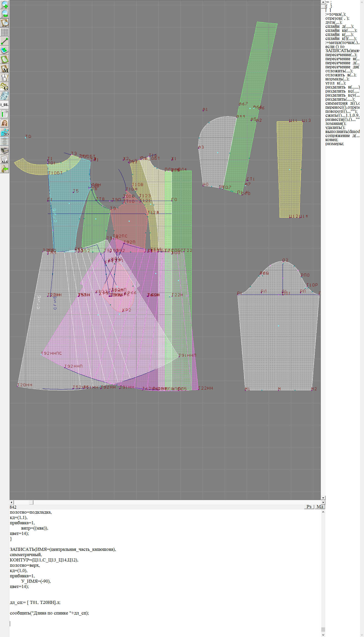
Task: Click the compass drawing tools icon
Action: (x=5, y=78)
